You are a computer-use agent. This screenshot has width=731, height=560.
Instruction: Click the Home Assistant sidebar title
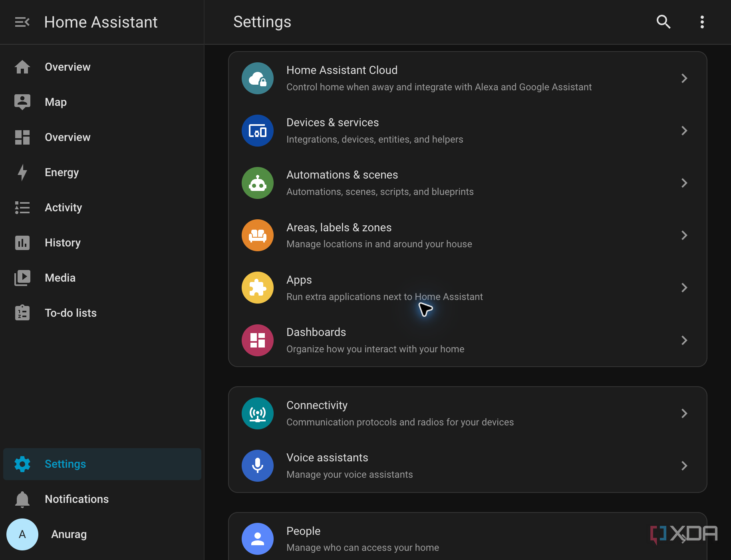pyautogui.click(x=101, y=22)
